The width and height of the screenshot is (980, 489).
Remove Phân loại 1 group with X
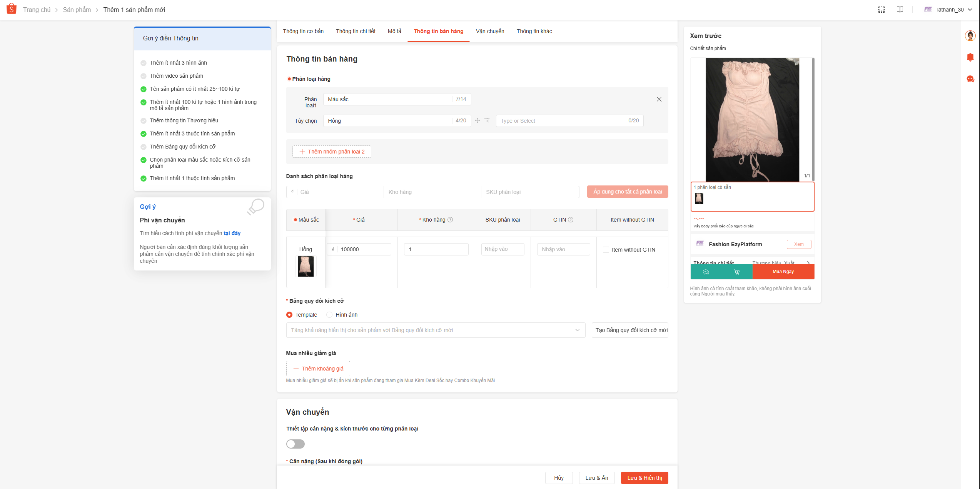pyautogui.click(x=659, y=99)
